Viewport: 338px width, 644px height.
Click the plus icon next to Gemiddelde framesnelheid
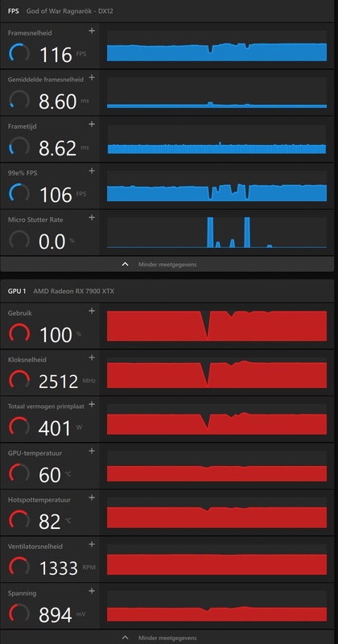pyautogui.click(x=92, y=77)
